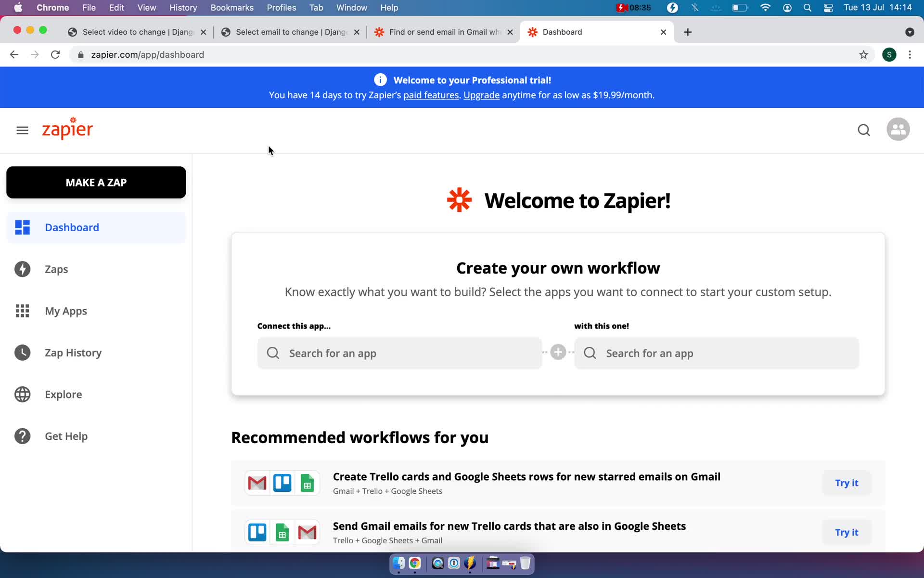This screenshot has width=924, height=578.
Task: Click the Get Help question mark icon
Action: 22,436
